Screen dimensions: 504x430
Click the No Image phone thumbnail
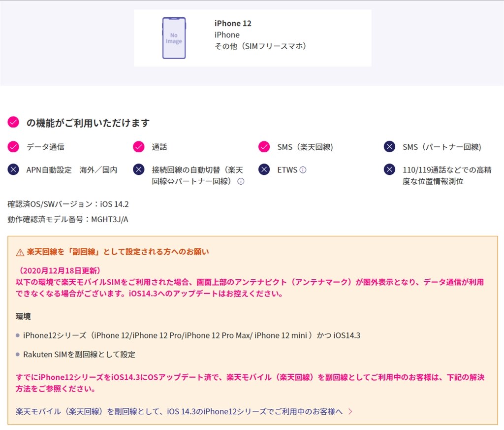pyautogui.click(x=174, y=38)
